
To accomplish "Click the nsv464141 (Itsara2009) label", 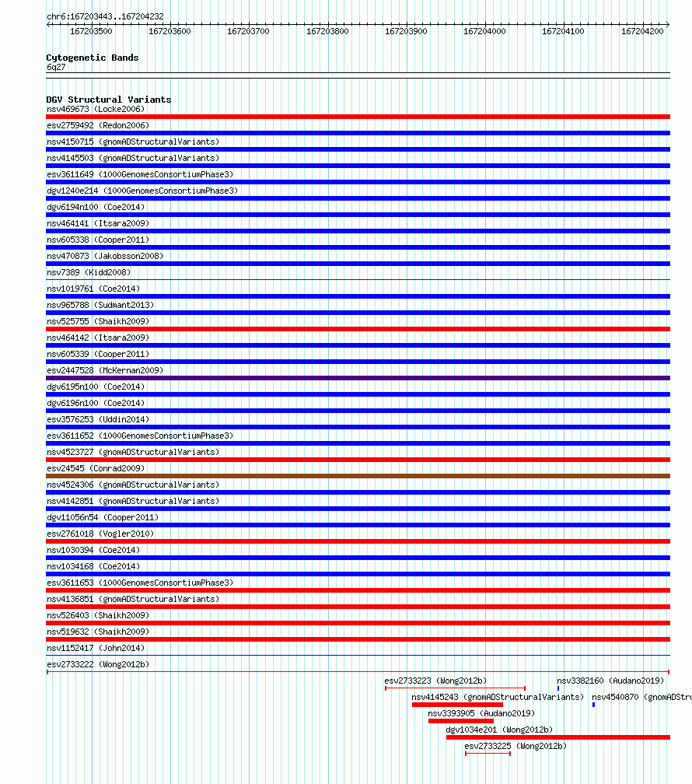I will coord(98,223).
